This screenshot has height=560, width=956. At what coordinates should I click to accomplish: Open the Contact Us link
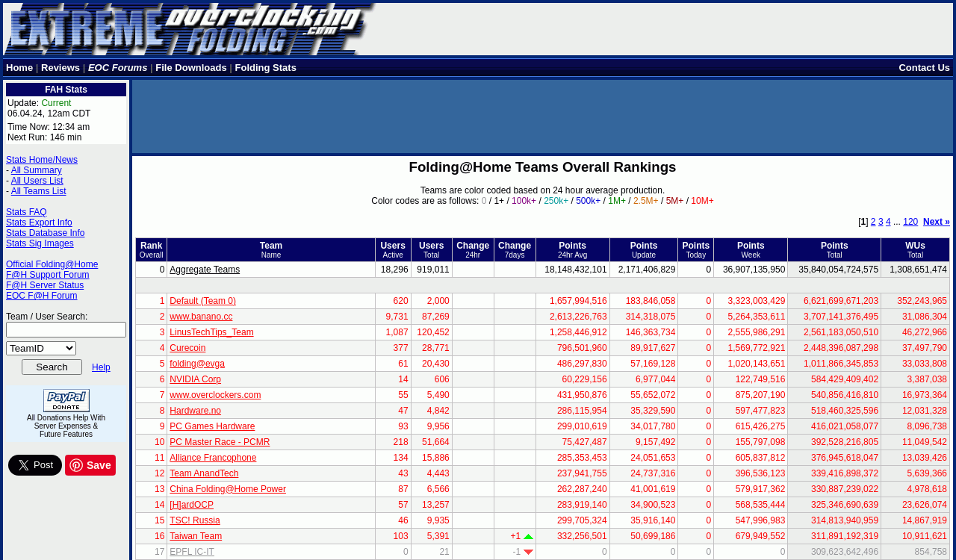[924, 68]
